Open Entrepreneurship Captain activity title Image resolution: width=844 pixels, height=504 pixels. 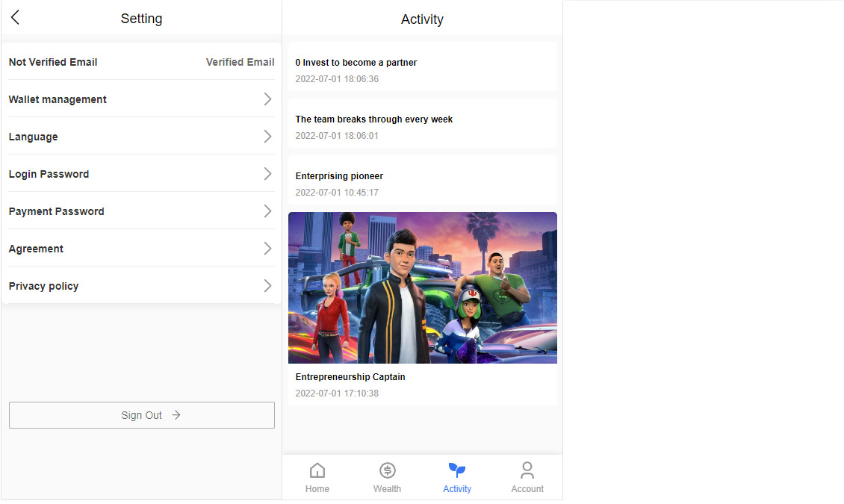[350, 377]
